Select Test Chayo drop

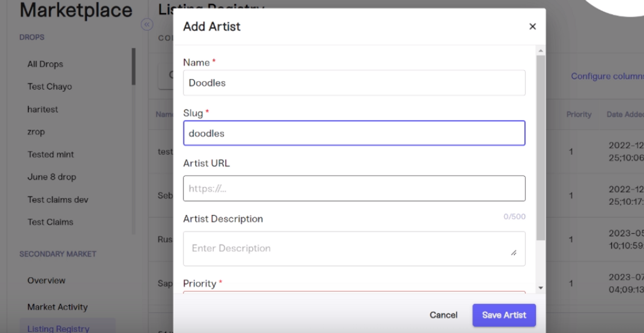point(50,87)
